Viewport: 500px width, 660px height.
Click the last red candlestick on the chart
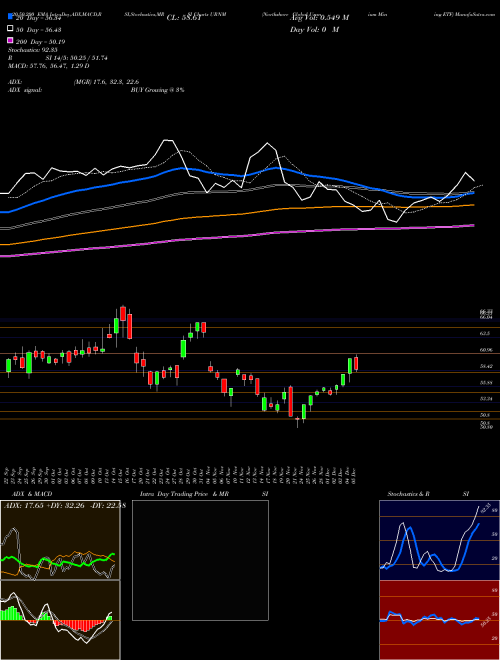tap(356, 364)
